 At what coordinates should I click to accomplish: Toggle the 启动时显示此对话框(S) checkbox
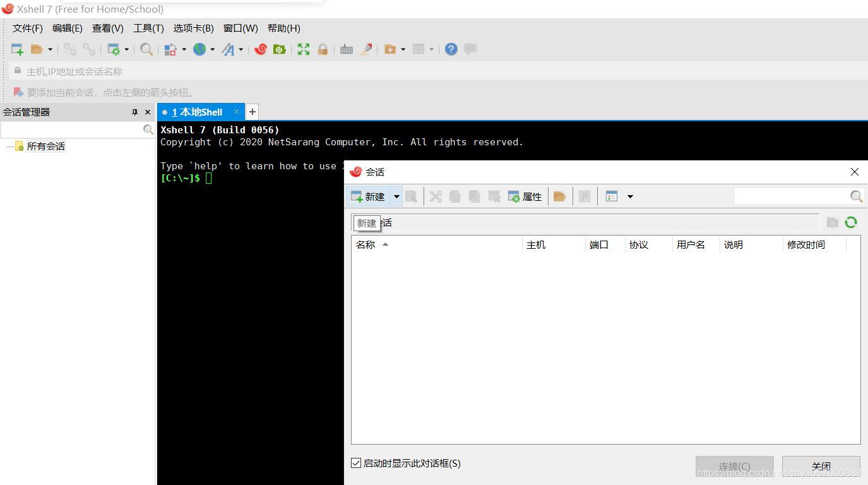[x=356, y=464]
